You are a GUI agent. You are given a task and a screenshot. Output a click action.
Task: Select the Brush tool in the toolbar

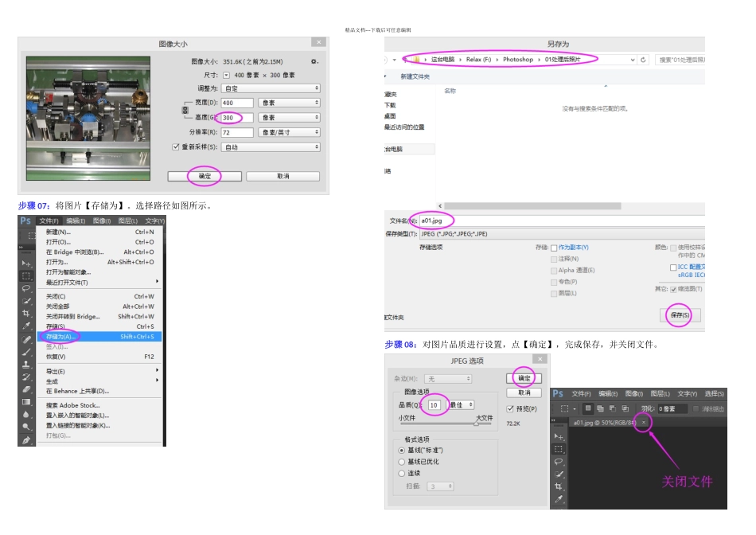click(26, 352)
